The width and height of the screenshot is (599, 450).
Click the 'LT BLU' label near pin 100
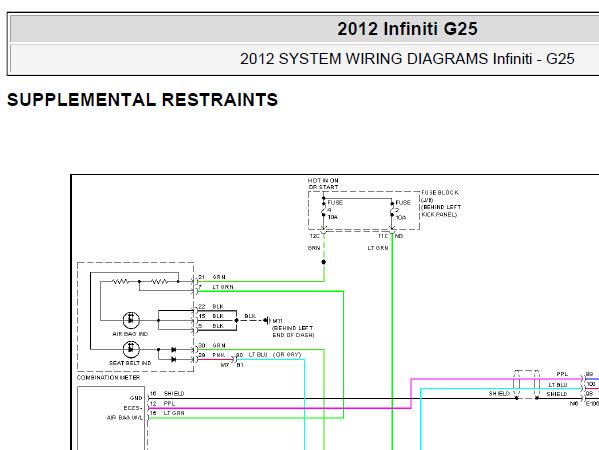[558, 385]
